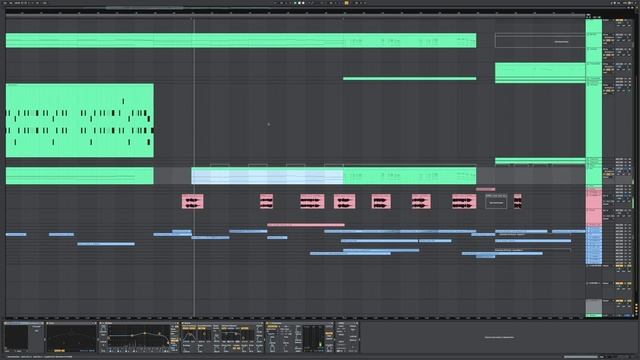This screenshot has height=360, width=640.
Task: Click the transport Record button
Action: pos(303,3)
